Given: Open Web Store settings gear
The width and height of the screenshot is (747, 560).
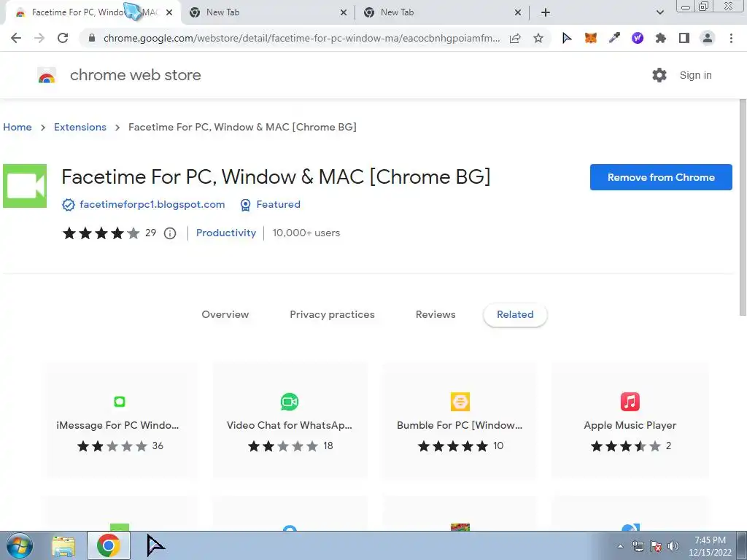Looking at the screenshot, I should pyautogui.click(x=659, y=75).
